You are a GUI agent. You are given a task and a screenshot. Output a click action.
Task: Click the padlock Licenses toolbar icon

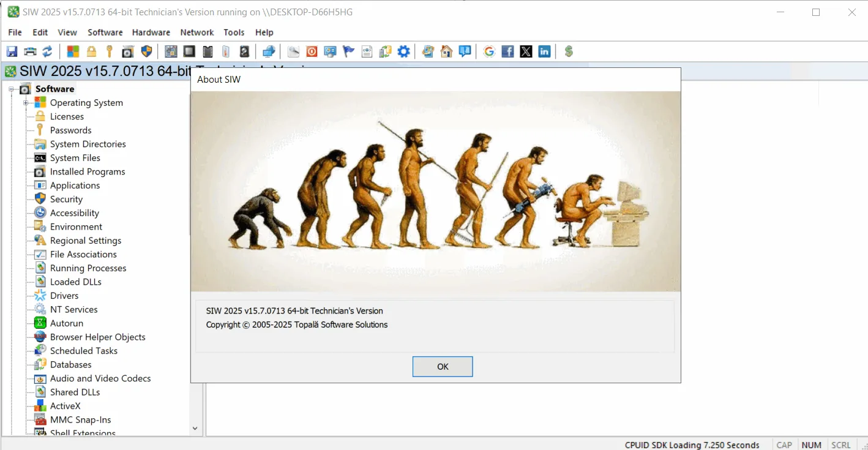pyautogui.click(x=91, y=51)
